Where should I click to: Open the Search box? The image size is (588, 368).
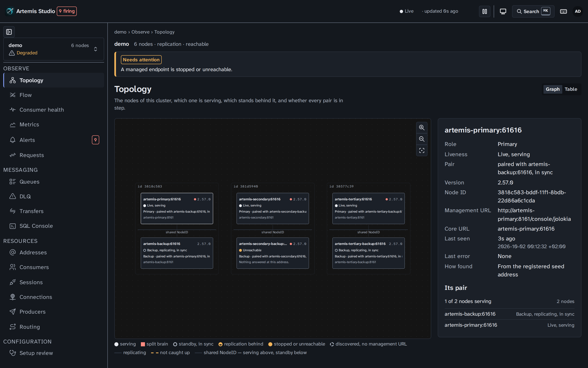pyautogui.click(x=533, y=11)
